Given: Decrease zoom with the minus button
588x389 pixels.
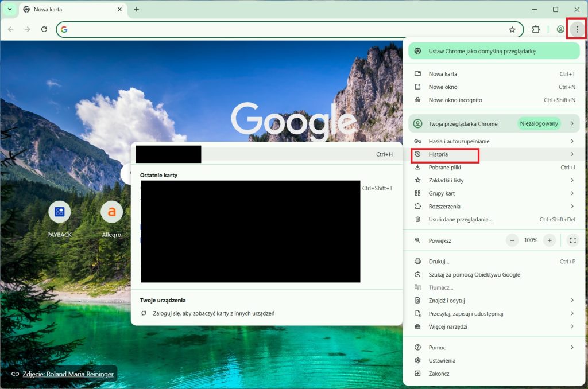Looking at the screenshot, I should [512, 240].
